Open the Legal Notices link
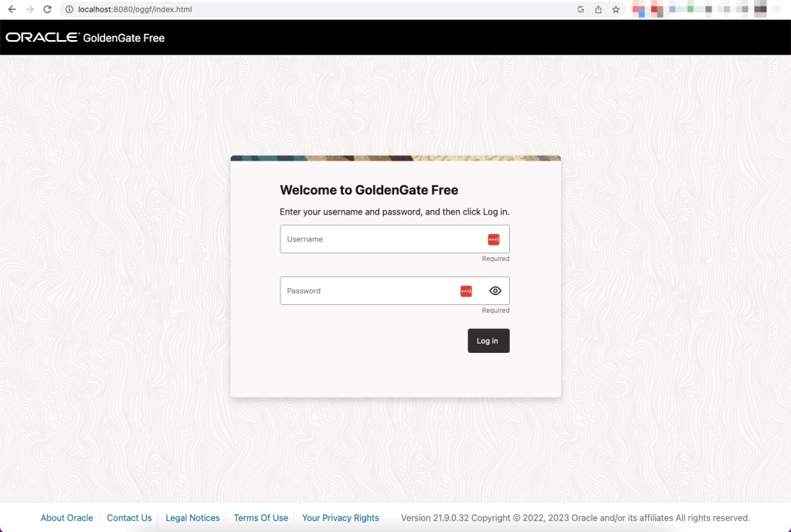The image size is (791, 532). (x=192, y=518)
